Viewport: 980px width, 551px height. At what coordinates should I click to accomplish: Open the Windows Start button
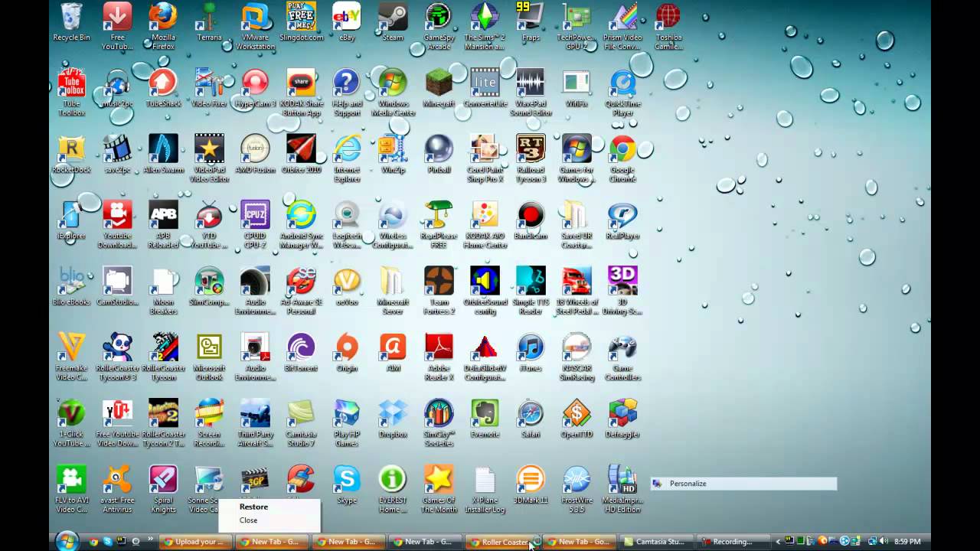click(x=67, y=541)
